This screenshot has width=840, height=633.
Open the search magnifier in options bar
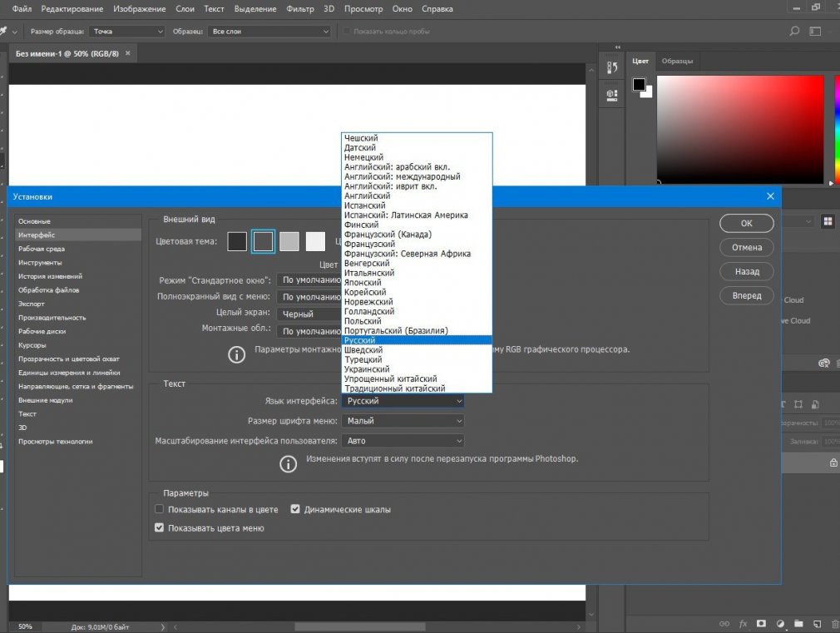[x=794, y=31]
